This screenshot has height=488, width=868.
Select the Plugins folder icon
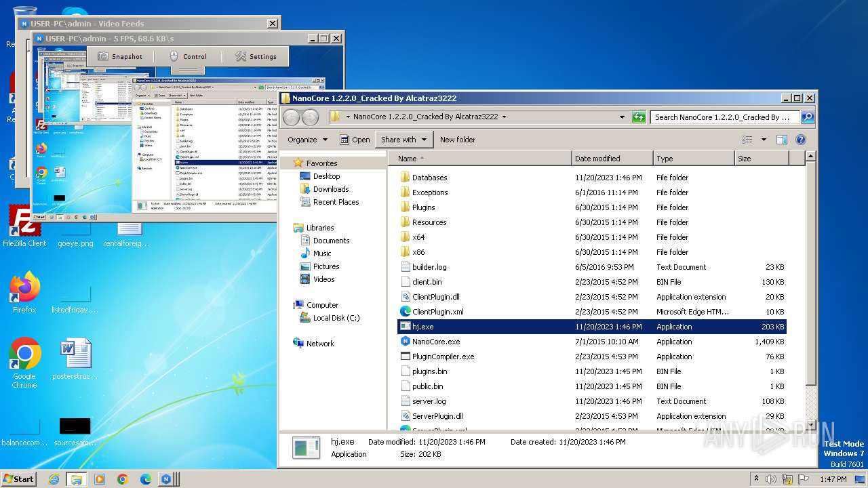pyautogui.click(x=406, y=207)
